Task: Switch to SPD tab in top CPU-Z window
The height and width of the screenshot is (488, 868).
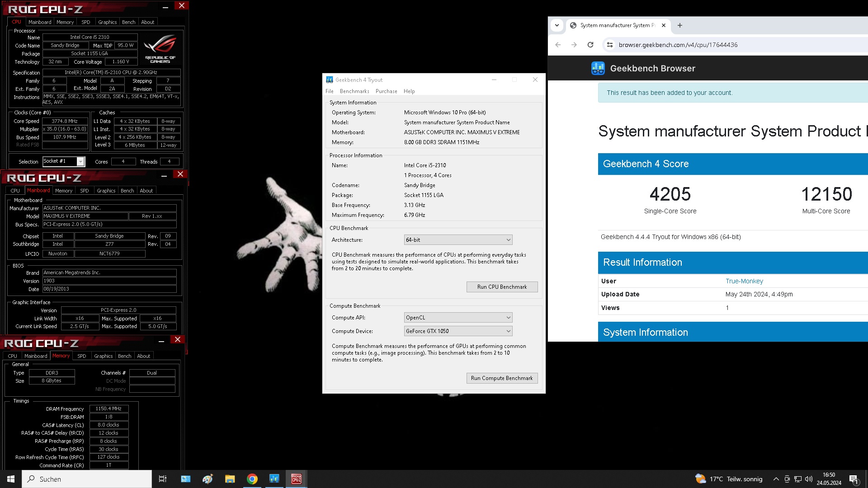Action: tap(86, 22)
